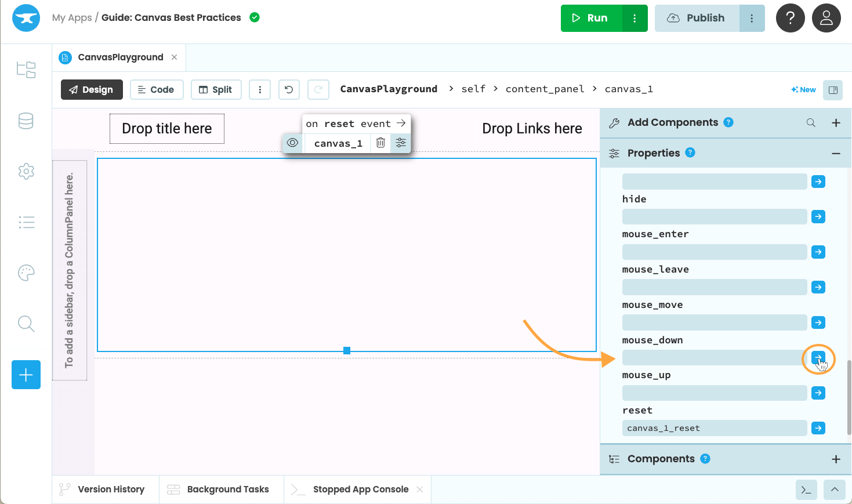Image resolution: width=852 pixels, height=504 pixels.
Task: Open the App Browser file tree icon
Action: (26, 70)
